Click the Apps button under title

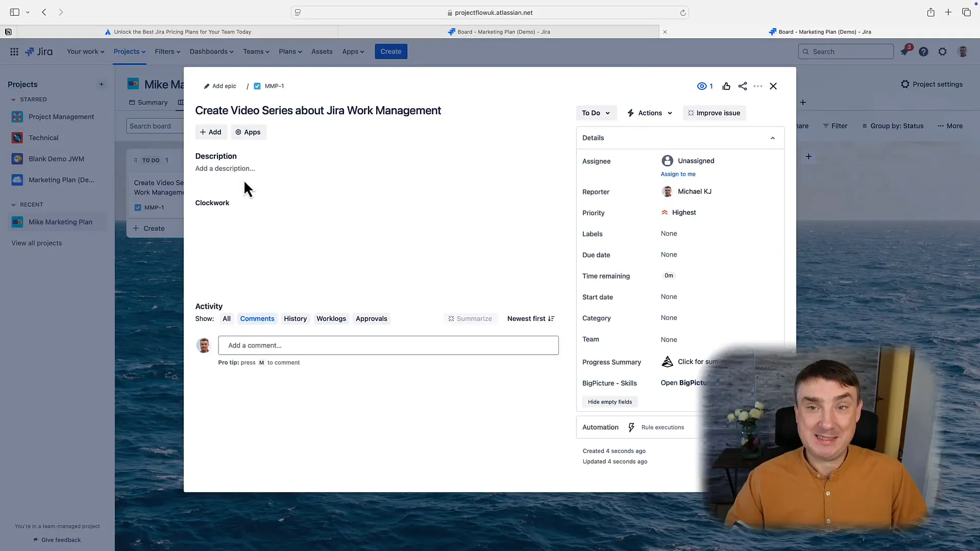[x=248, y=132]
